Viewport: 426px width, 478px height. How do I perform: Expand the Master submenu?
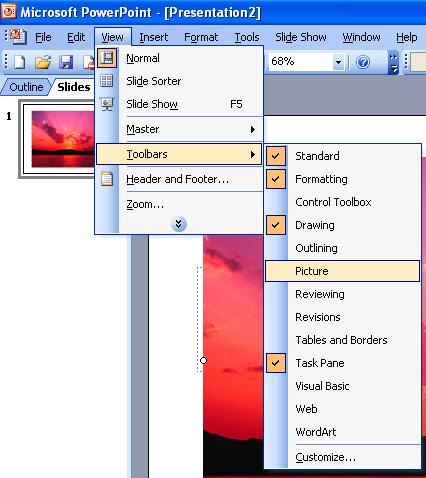pyautogui.click(x=179, y=129)
